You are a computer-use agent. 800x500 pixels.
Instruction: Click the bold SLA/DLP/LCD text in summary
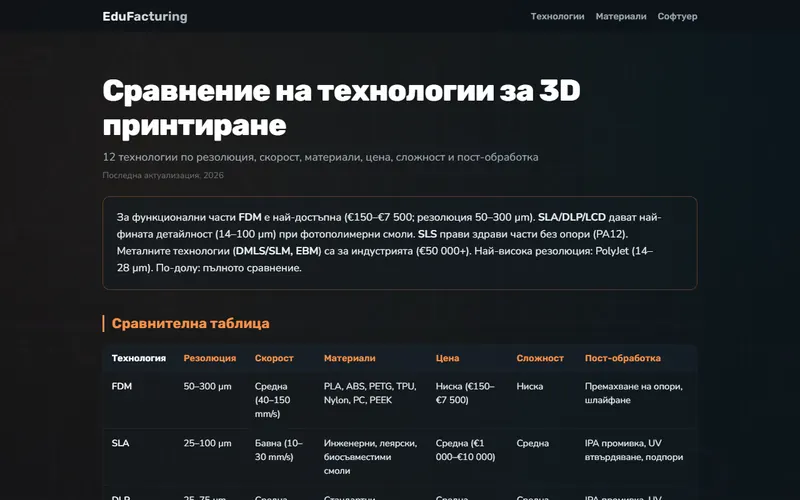click(571, 217)
